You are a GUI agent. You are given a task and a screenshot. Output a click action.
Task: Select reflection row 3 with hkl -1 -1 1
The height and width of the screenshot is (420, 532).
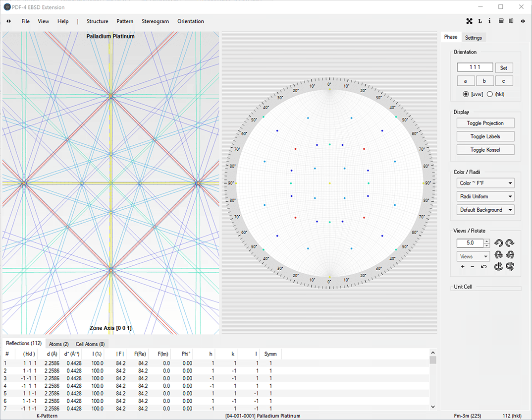pyautogui.click(x=216, y=378)
